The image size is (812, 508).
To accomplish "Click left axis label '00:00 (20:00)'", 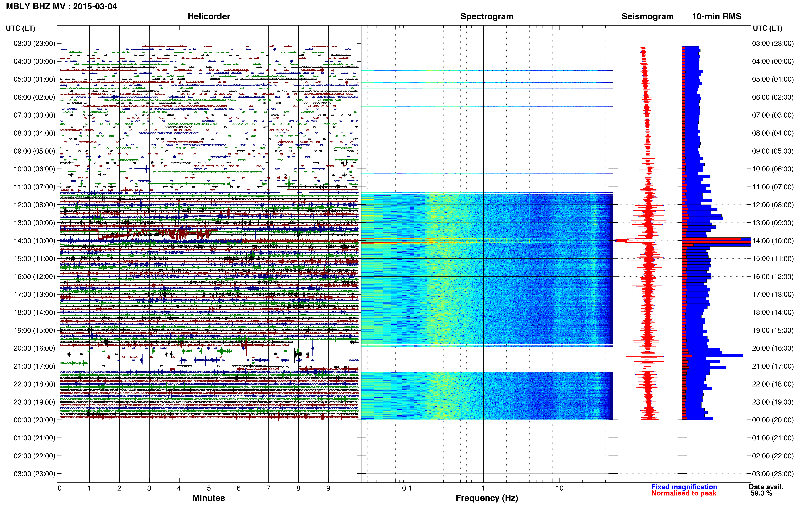I will [34, 420].
